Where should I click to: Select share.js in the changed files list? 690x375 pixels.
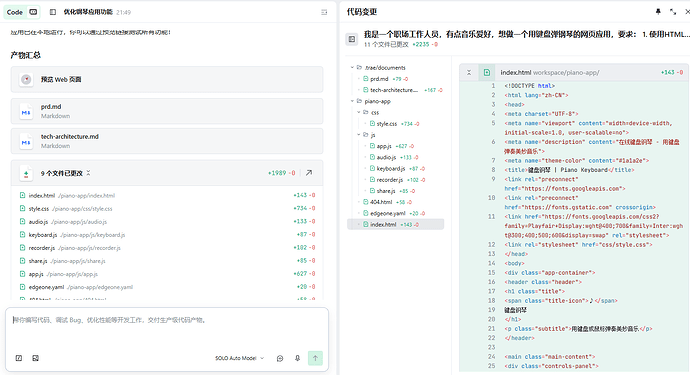[x=167, y=261]
